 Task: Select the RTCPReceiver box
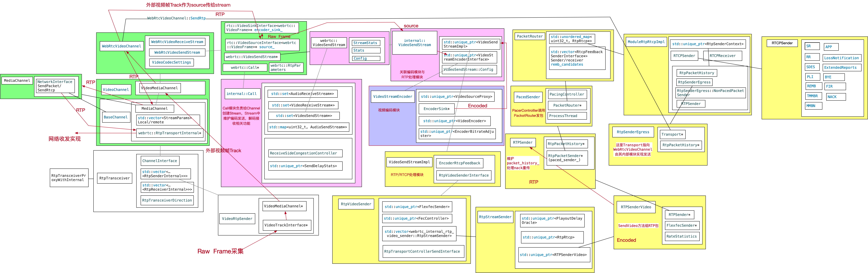point(723,56)
